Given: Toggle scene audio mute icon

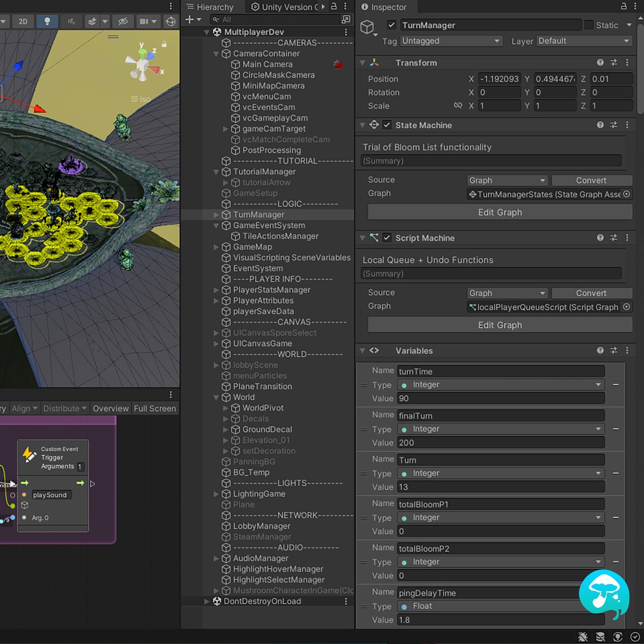Looking at the screenshot, I should (71, 21).
